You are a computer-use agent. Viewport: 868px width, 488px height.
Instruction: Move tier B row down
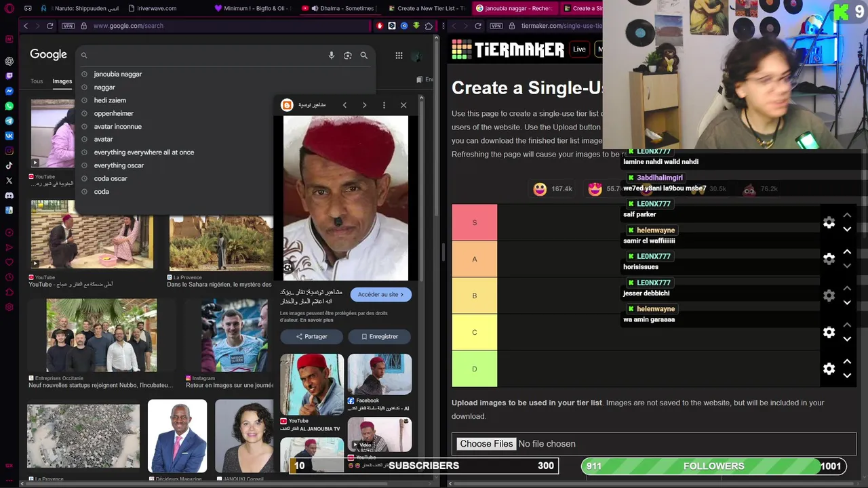tap(847, 302)
